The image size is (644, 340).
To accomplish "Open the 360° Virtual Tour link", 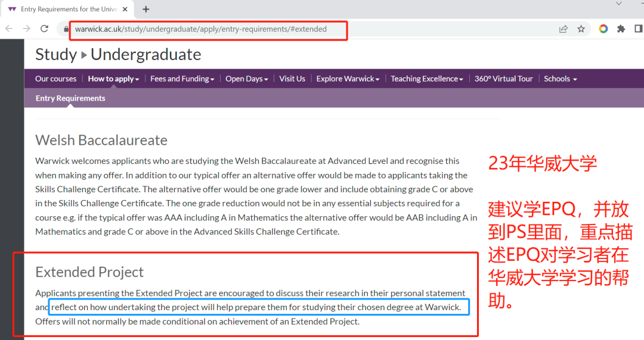I will 503,79.
